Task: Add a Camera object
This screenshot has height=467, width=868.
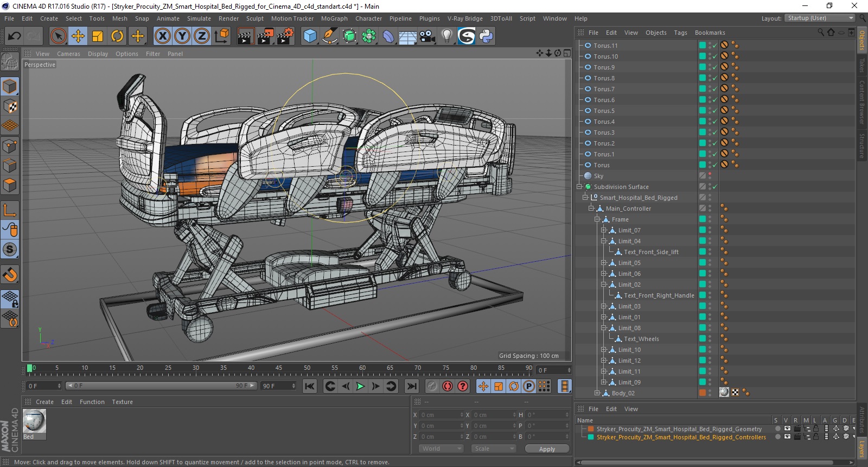Action: pos(427,36)
